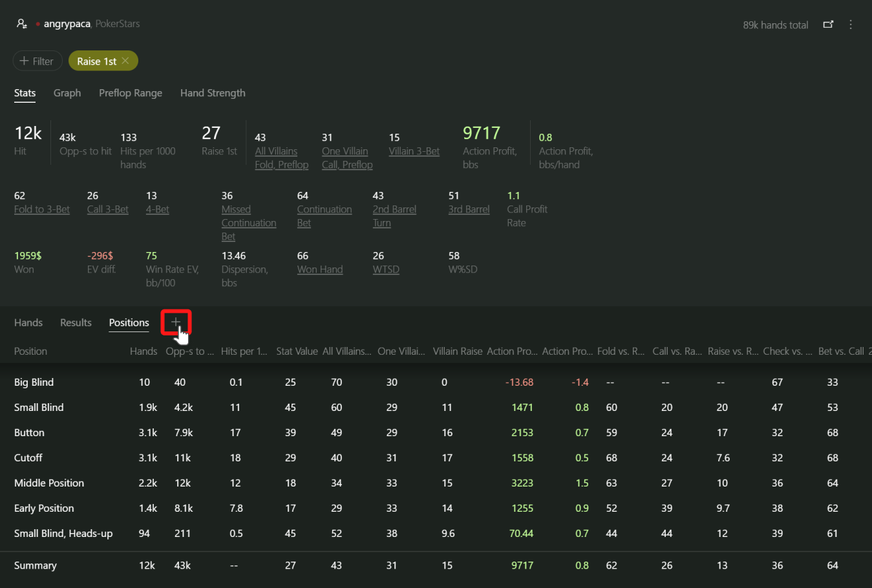The image size is (872, 588).
Task: Switch to the Hands tab
Action: coord(28,322)
